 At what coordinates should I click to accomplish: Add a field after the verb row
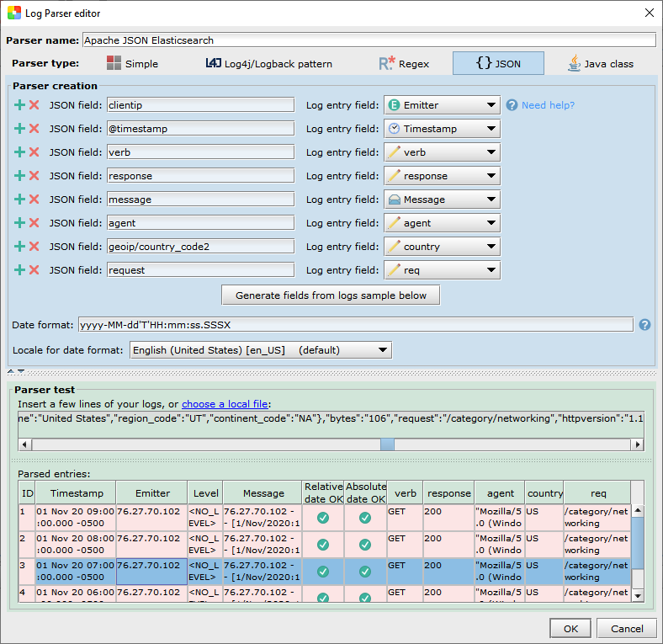click(20, 152)
